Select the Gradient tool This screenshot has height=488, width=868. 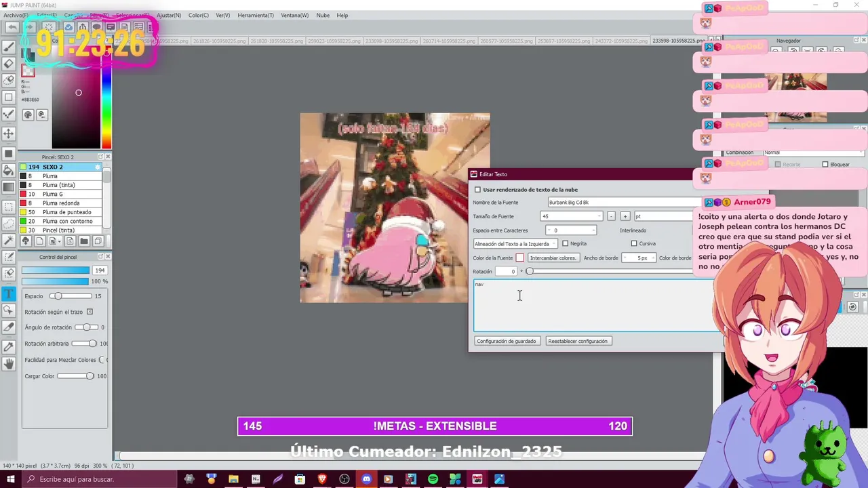click(9, 187)
